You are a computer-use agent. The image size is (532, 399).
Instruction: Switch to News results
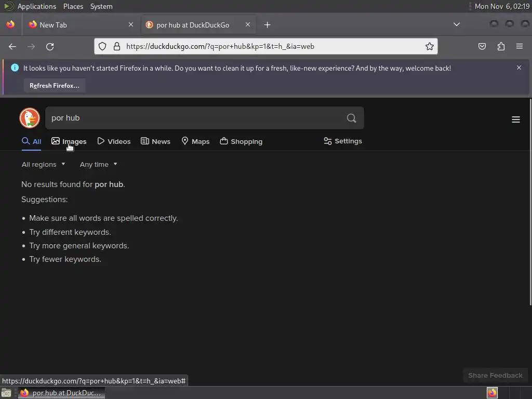[155, 141]
